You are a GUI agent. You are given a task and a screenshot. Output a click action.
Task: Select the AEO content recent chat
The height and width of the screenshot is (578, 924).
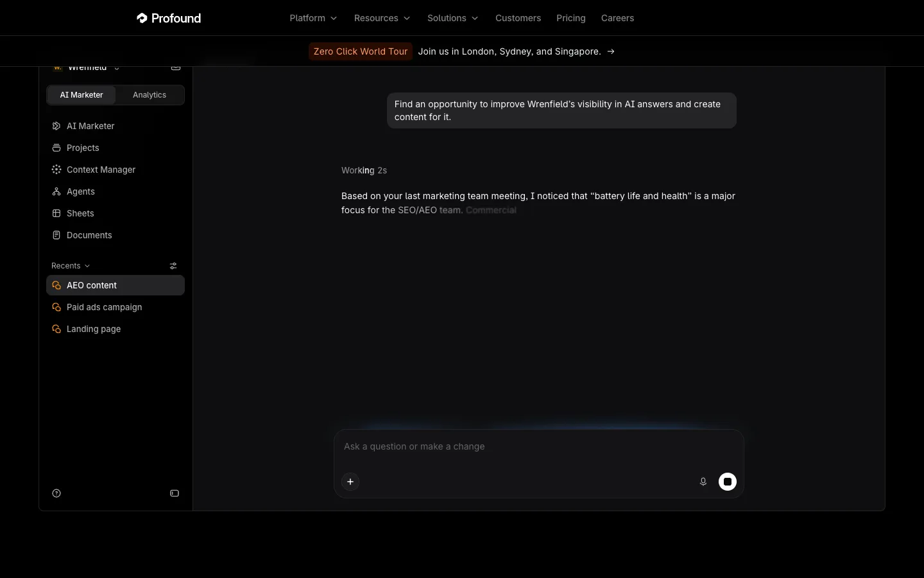point(116,285)
